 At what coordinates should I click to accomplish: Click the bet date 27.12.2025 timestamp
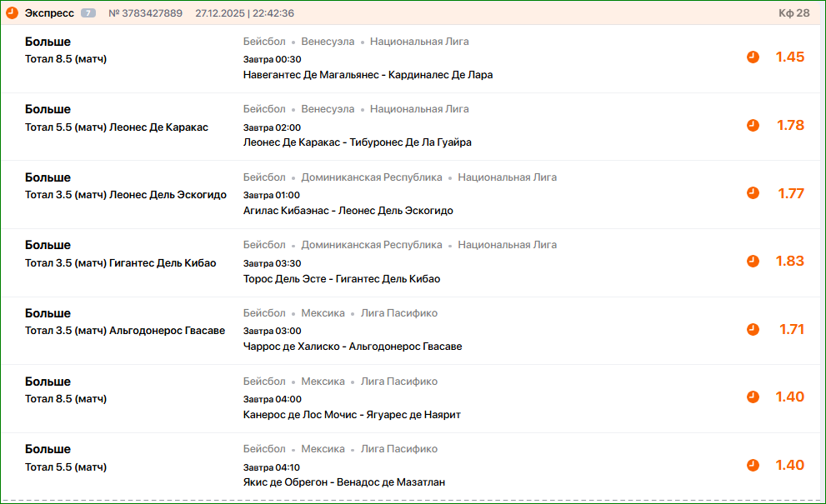click(x=244, y=13)
